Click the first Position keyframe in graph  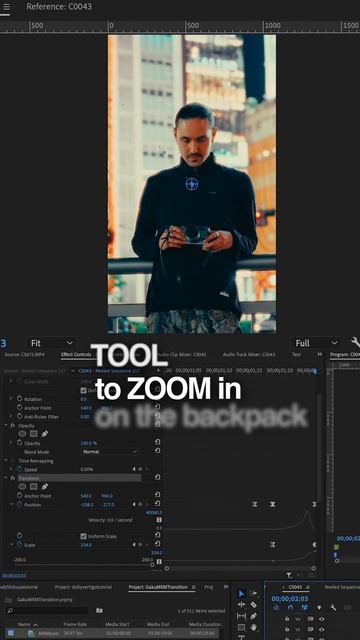click(x=255, y=504)
